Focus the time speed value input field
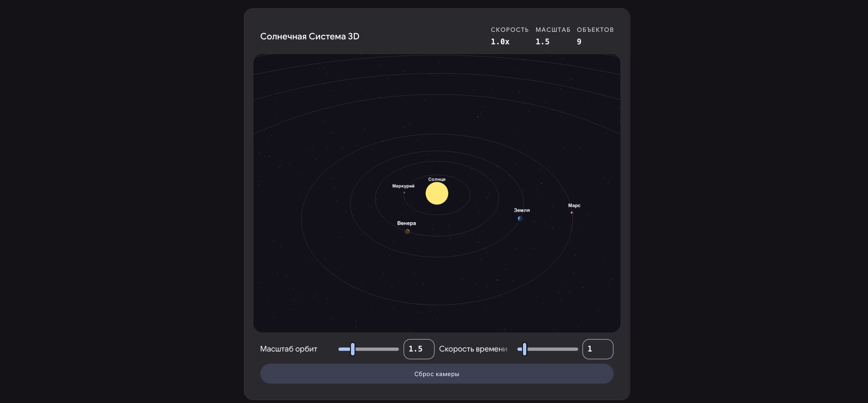868x403 pixels. pyautogui.click(x=597, y=349)
